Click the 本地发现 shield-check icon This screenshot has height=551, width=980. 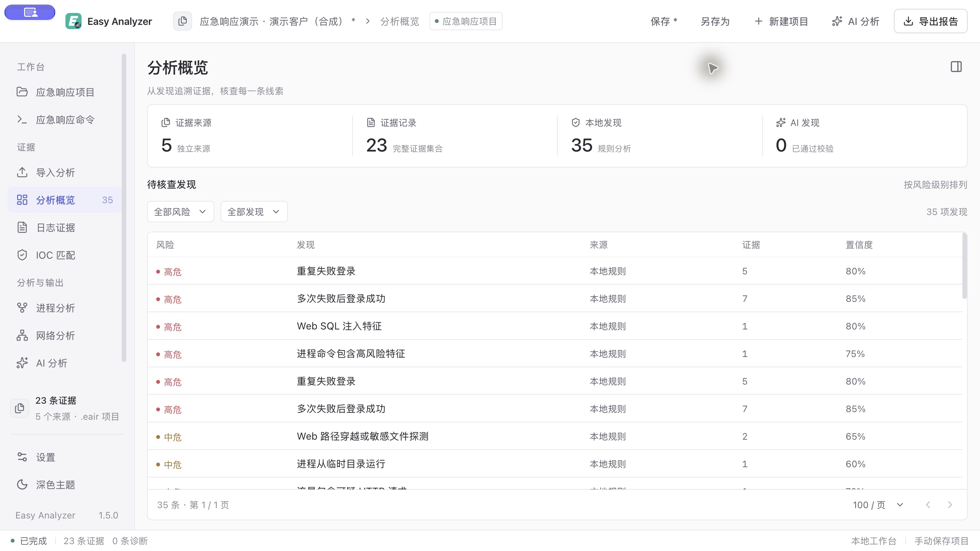576,122
